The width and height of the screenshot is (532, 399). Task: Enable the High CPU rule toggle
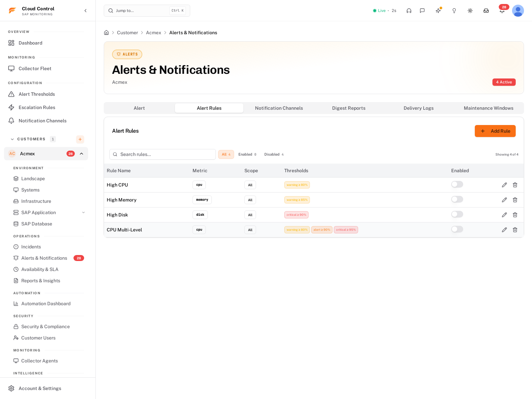pyautogui.click(x=457, y=184)
